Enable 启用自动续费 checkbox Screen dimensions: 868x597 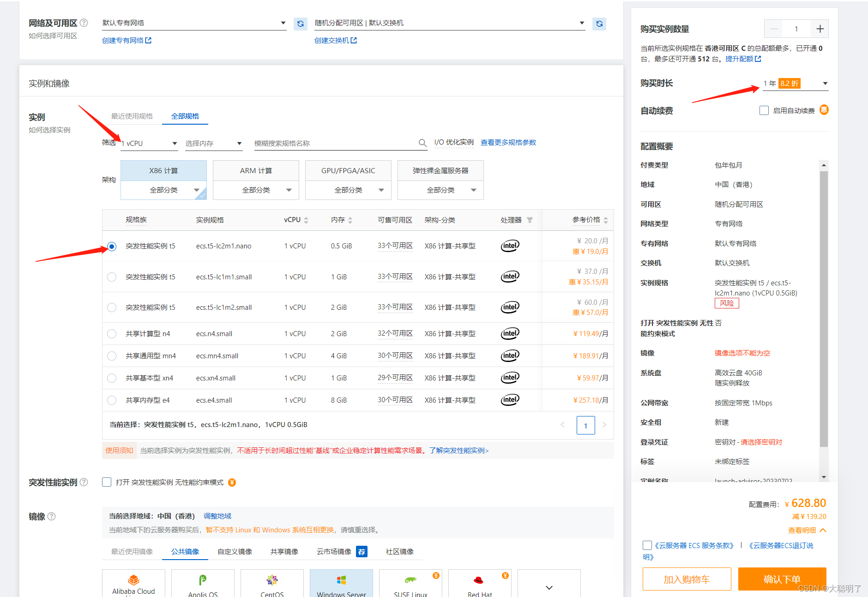tap(764, 110)
